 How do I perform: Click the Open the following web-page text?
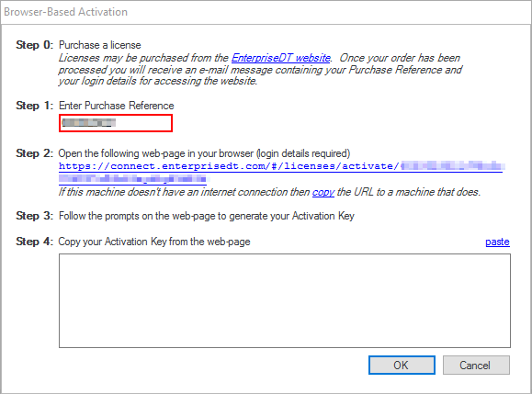(x=204, y=153)
